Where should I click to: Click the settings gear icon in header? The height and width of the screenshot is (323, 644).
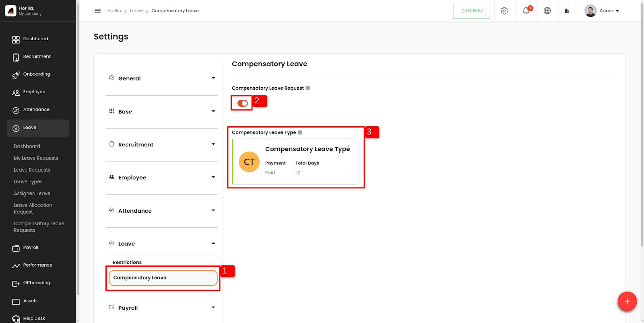coord(504,11)
